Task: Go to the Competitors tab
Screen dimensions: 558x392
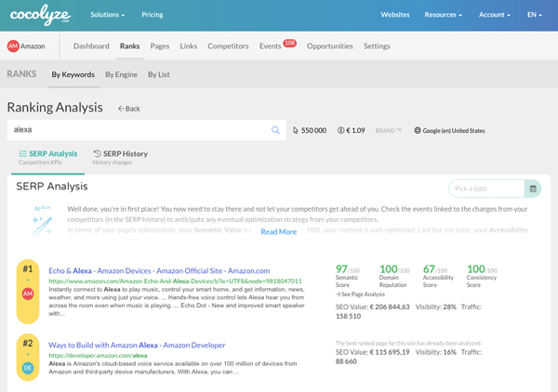Action: tap(228, 46)
